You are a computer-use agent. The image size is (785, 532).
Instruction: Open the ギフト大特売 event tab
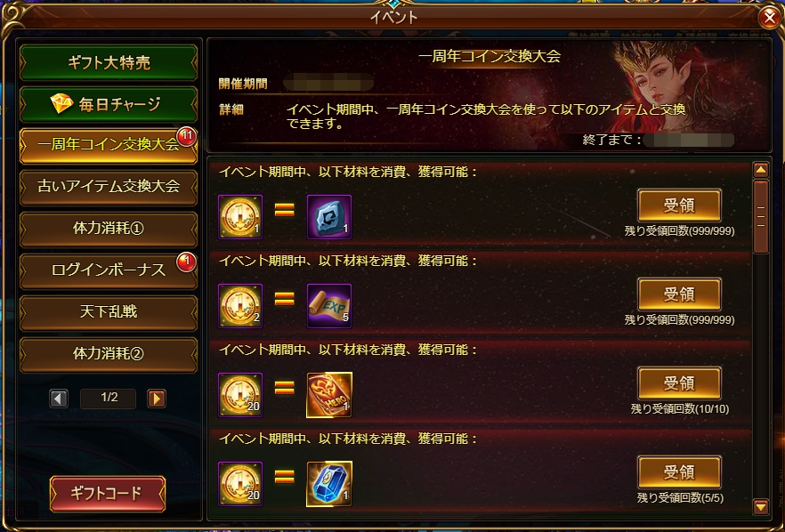pyautogui.click(x=109, y=62)
